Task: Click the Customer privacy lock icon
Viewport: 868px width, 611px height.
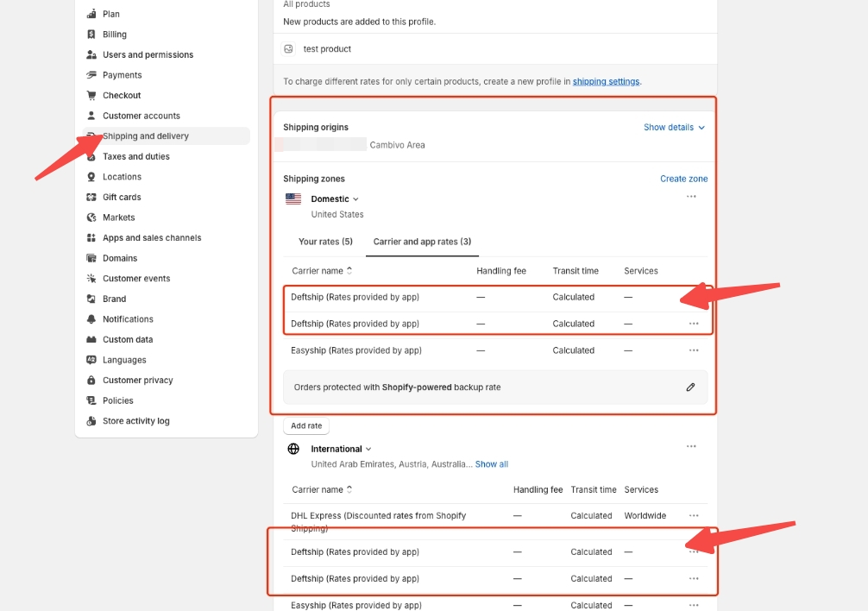Action: point(91,381)
